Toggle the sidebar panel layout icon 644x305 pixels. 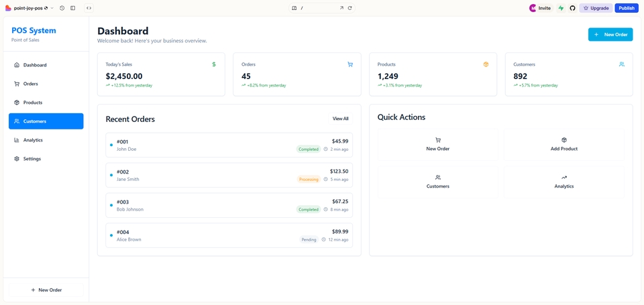click(72, 8)
